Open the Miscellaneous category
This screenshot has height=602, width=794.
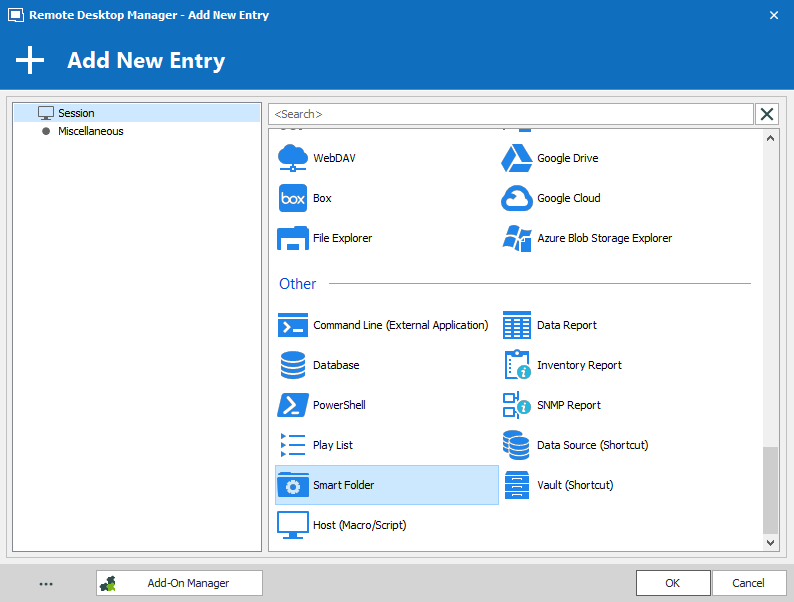(x=90, y=131)
